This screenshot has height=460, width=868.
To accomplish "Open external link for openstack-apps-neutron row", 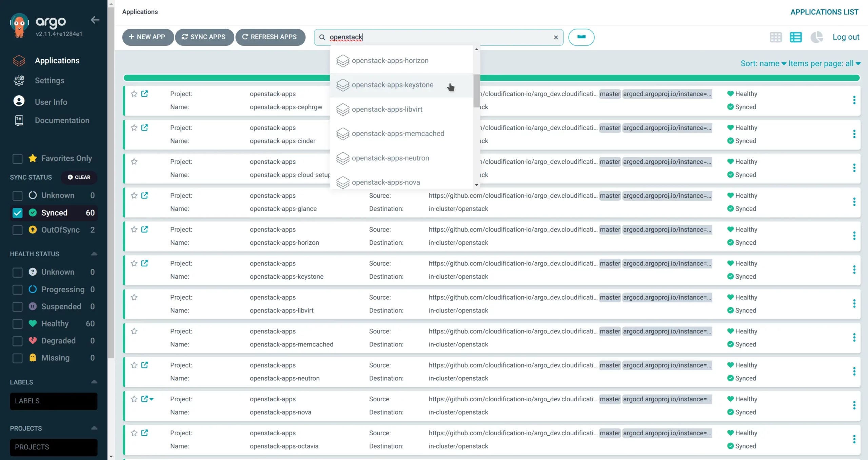I will coord(144,365).
